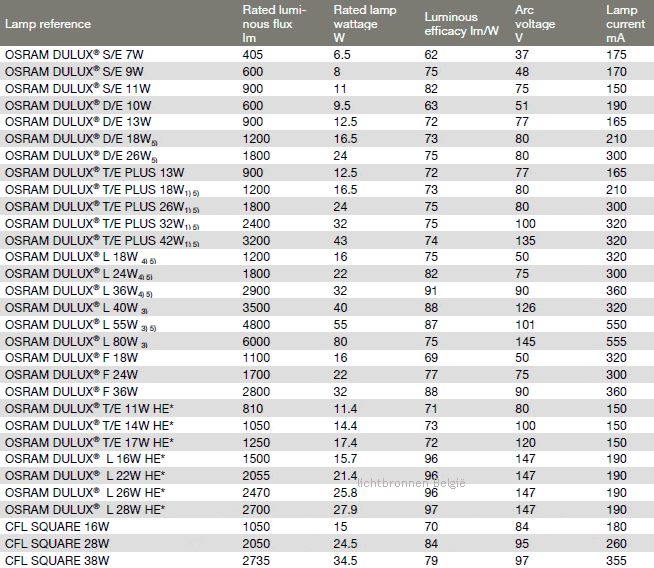Click the 'Luminous efficacy lm/W' header
Viewport: 654px width, 568px height.
click(x=461, y=24)
